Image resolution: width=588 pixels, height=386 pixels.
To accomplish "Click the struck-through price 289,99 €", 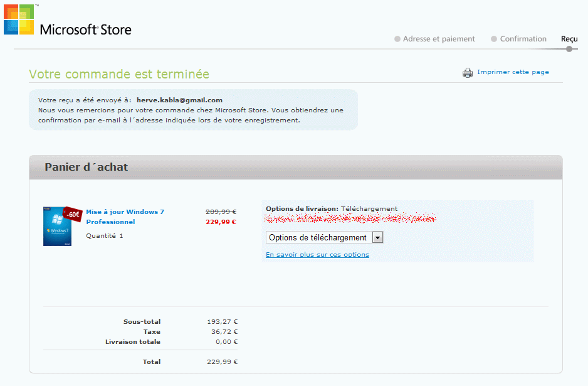I will [221, 212].
